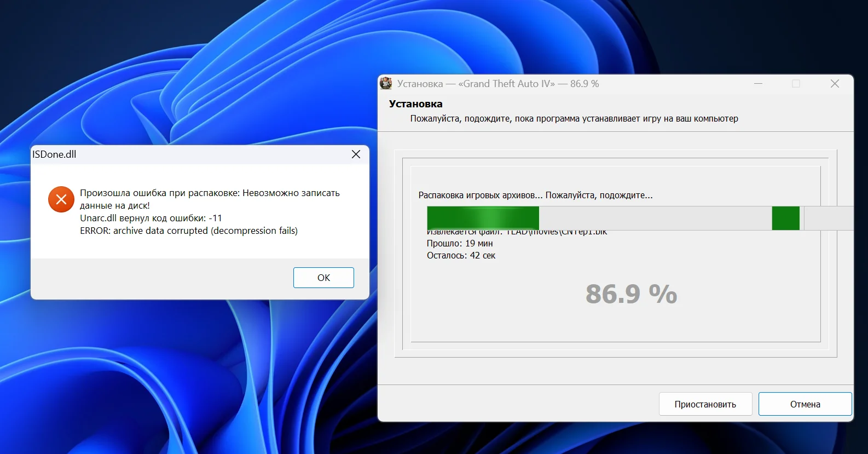Click the ISDone.dll dialog title text
Screen dimensions: 868x454
[x=54, y=154]
